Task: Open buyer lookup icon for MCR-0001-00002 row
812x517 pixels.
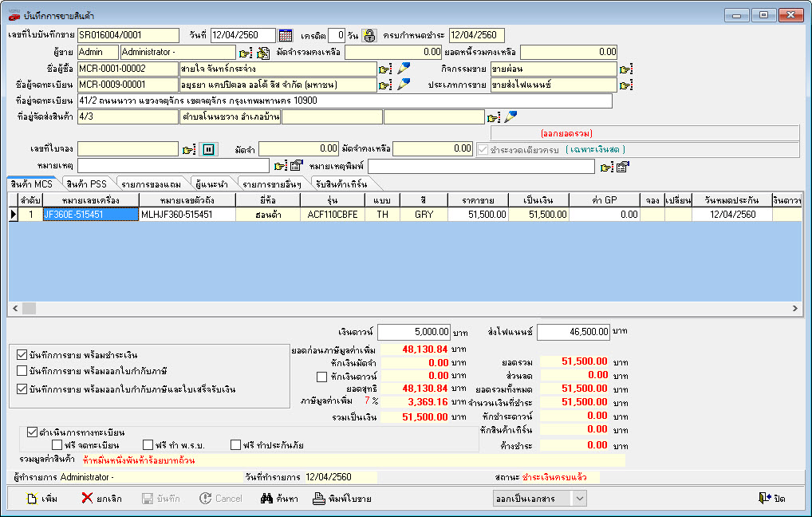Action: (384, 69)
